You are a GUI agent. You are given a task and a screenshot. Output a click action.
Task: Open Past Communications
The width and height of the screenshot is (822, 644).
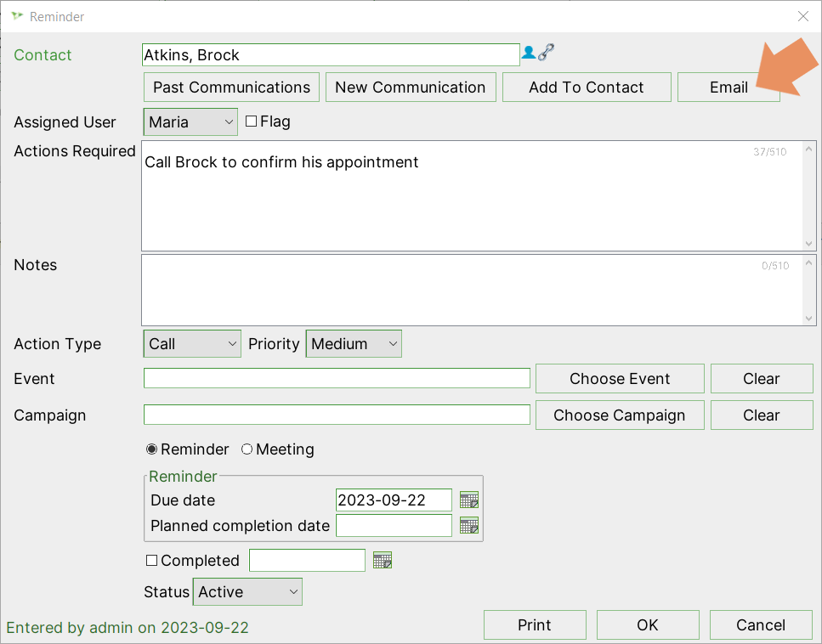[232, 87]
